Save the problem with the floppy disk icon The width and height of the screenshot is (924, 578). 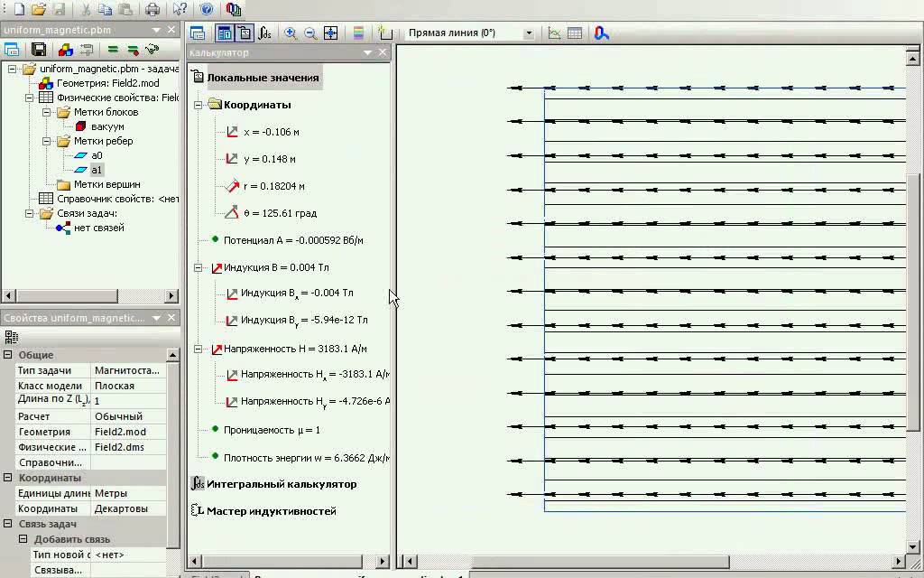(x=39, y=50)
